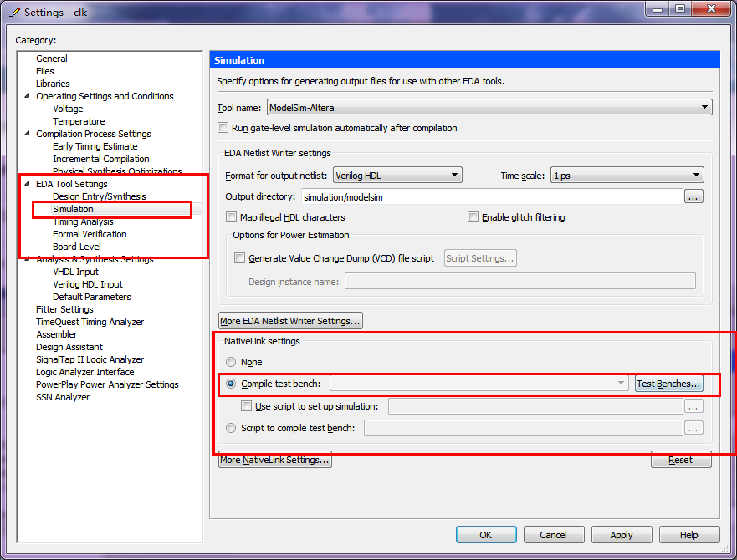Open More EDA Netlist Writer Settings
The width and height of the screenshot is (737, 560).
coord(290,321)
